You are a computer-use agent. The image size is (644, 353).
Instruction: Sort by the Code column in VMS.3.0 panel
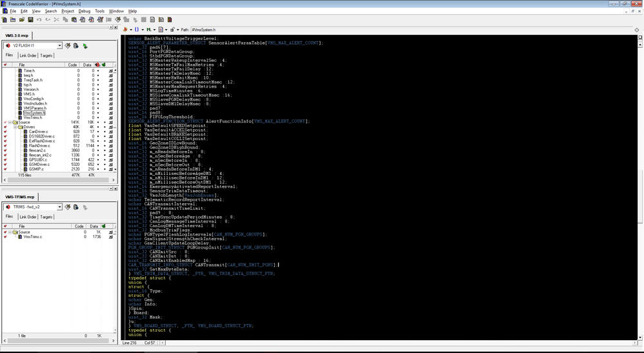point(73,65)
